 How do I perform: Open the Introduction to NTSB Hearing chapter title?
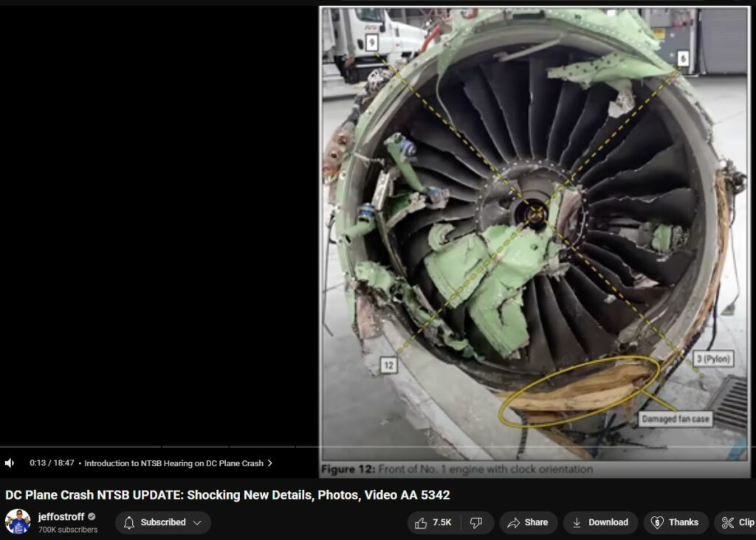tap(173, 463)
